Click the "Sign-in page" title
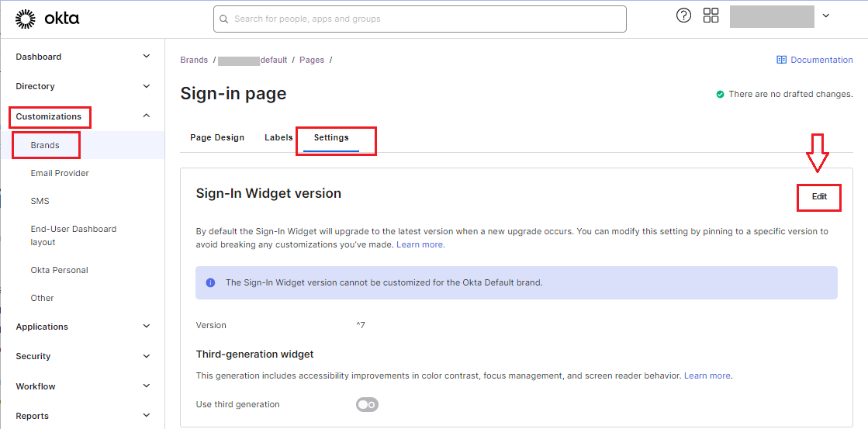The height and width of the screenshot is (429, 868). [233, 94]
